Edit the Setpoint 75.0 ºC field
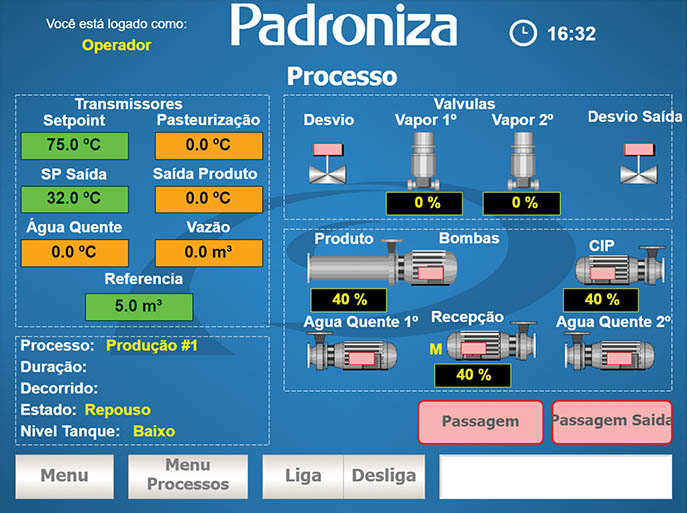This screenshot has height=513, width=687. 75,144
